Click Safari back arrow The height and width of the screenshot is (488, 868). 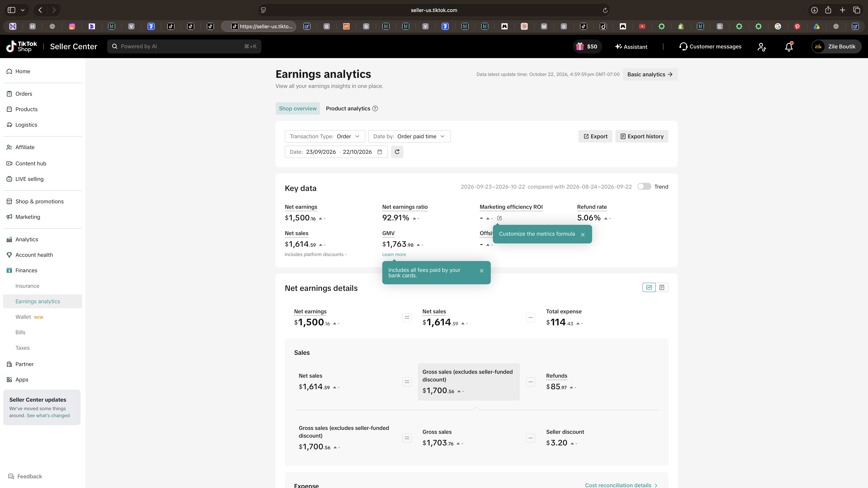pos(40,10)
